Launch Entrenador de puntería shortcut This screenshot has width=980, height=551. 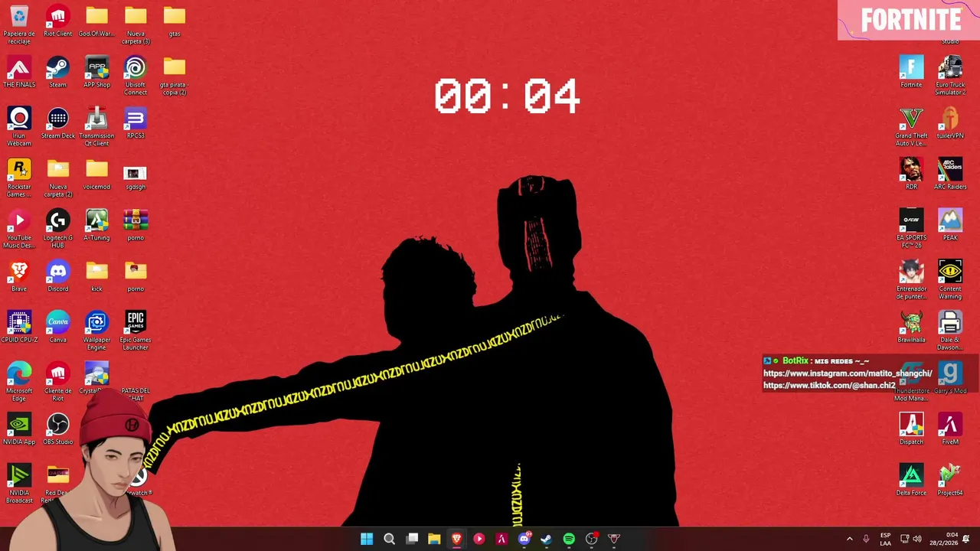coord(911,279)
